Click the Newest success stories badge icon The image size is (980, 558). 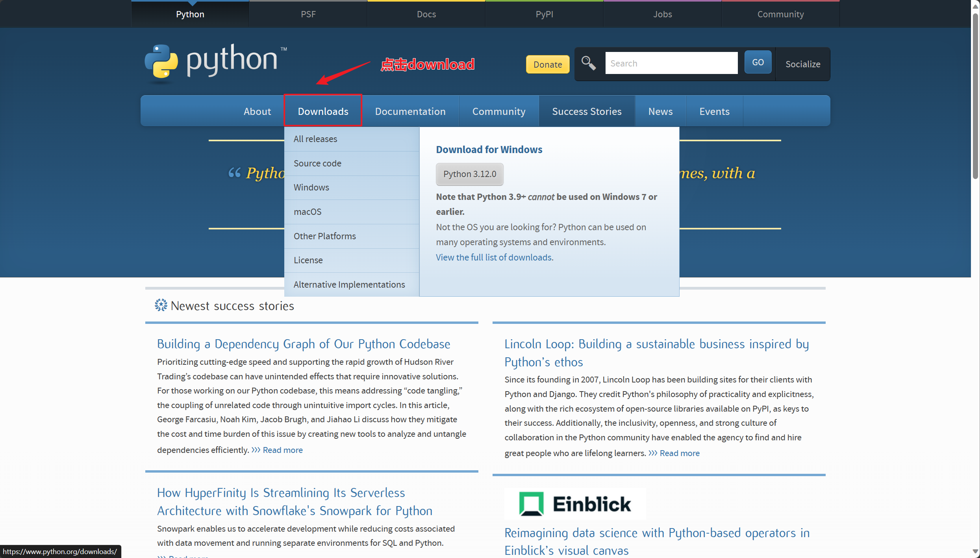pyautogui.click(x=160, y=305)
